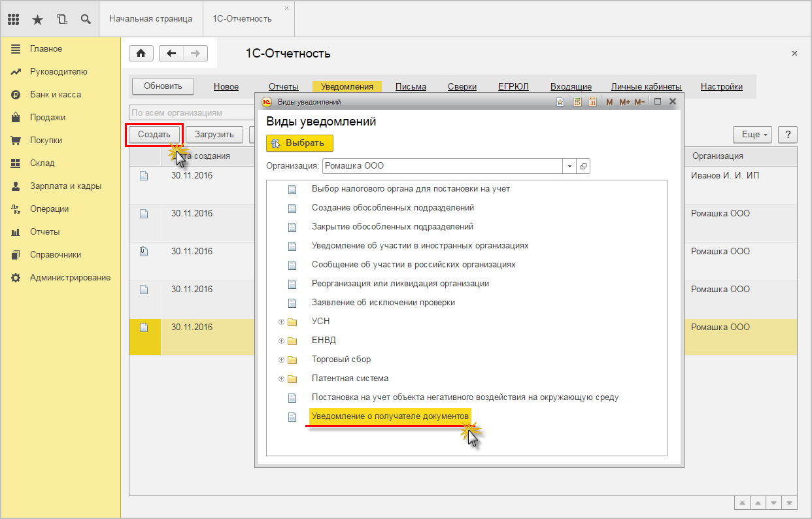Image resolution: width=812 pixels, height=519 pixels.
Task: Open Администрирование gear section
Action: [x=70, y=278]
